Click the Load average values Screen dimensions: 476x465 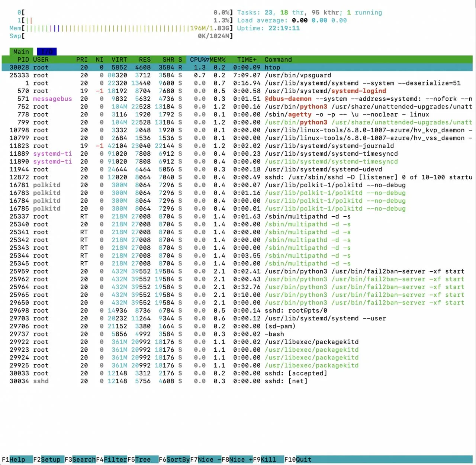pos(319,20)
